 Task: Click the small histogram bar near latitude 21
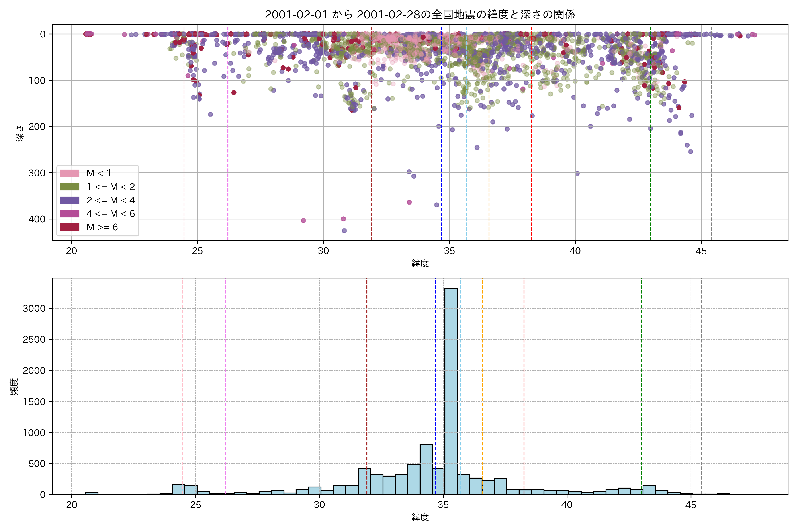click(92, 493)
